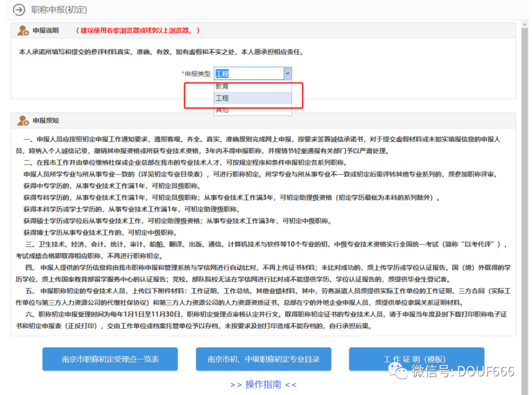Click the 申报须知 section heading

(46, 120)
